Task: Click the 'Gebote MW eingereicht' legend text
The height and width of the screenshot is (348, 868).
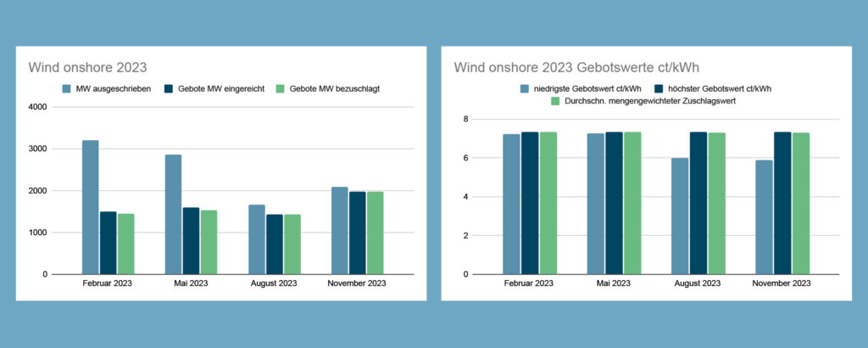Action: [220, 88]
